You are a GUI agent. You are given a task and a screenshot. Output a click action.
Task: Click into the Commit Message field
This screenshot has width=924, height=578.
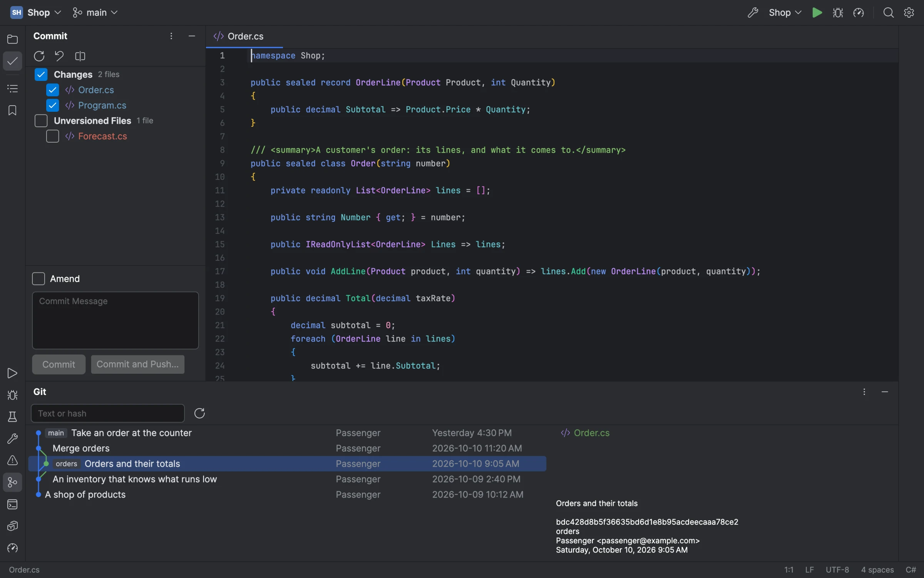point(115,320)
